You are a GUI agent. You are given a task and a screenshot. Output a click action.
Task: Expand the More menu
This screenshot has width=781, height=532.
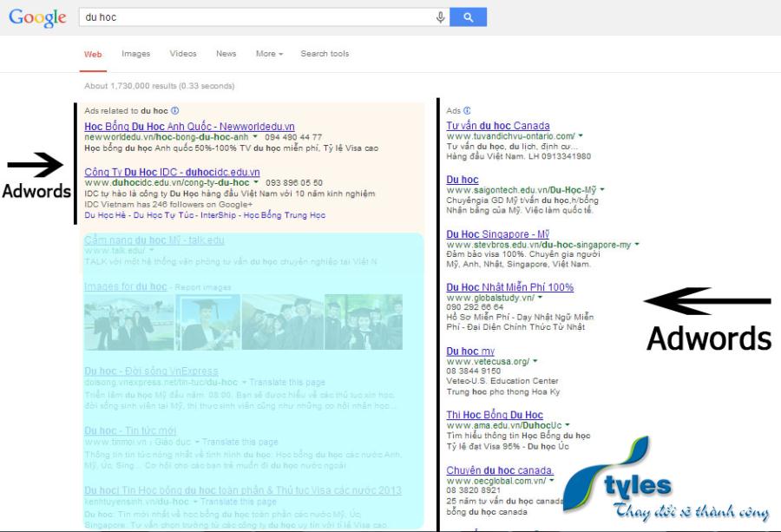pos(270,54)
